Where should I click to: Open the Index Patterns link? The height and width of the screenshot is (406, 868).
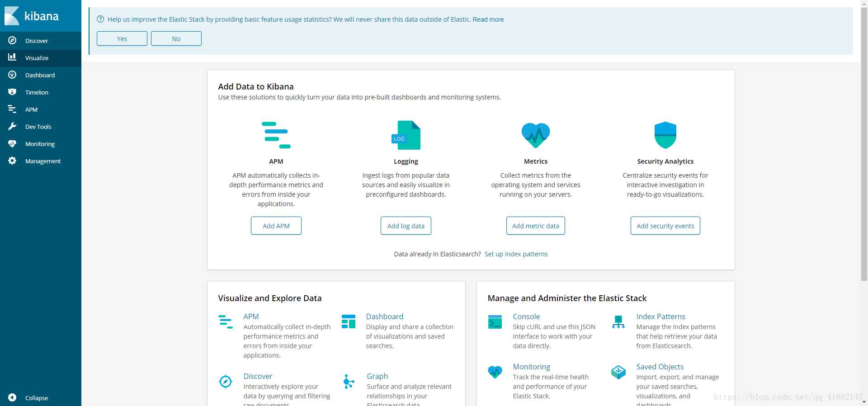(x=660, y=316)
